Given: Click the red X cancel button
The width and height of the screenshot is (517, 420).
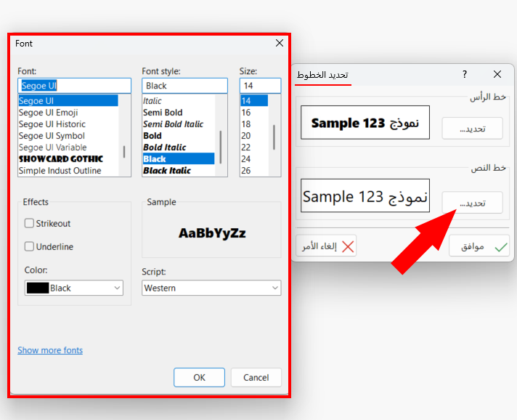Looking at the screenshot, I should (x=328, y=246).
